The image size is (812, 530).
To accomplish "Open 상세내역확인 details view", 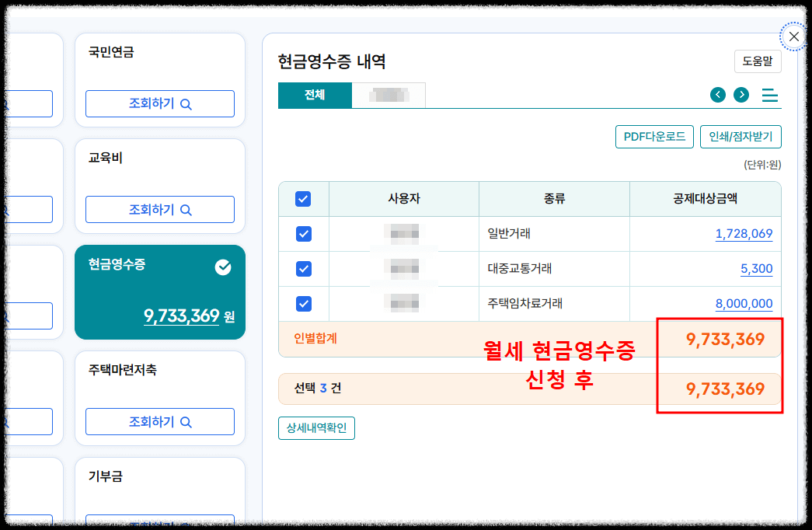I will point(316,427).
